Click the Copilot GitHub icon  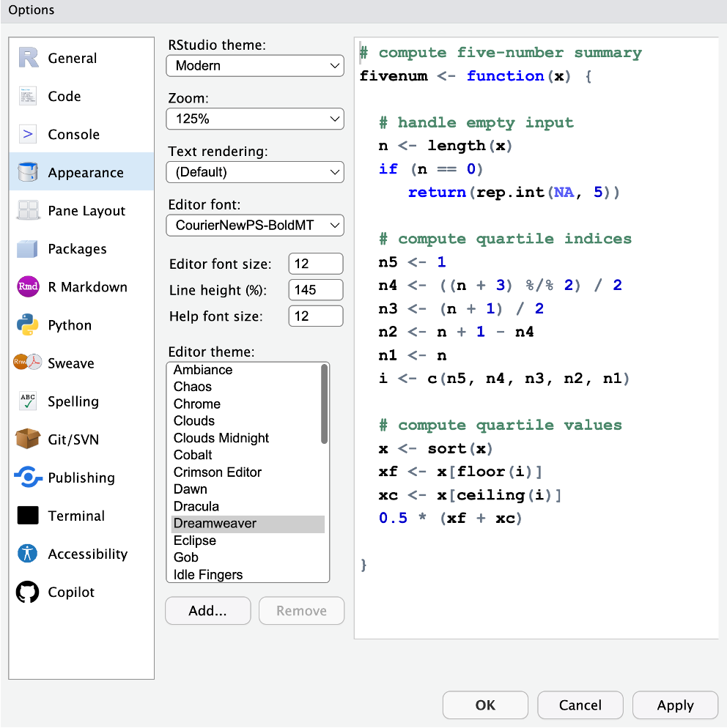pos(27,592)
